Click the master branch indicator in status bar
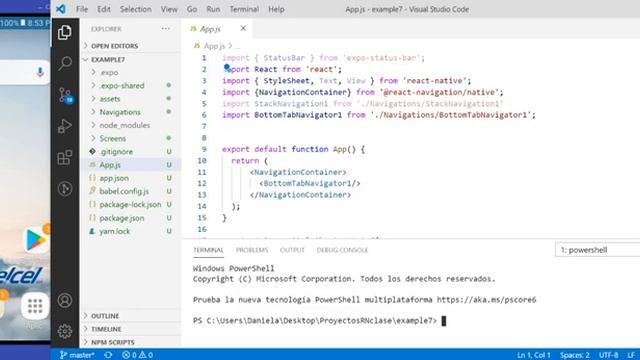Image resolution: width=640 pixels, height=360 pixels. point(77,355)
